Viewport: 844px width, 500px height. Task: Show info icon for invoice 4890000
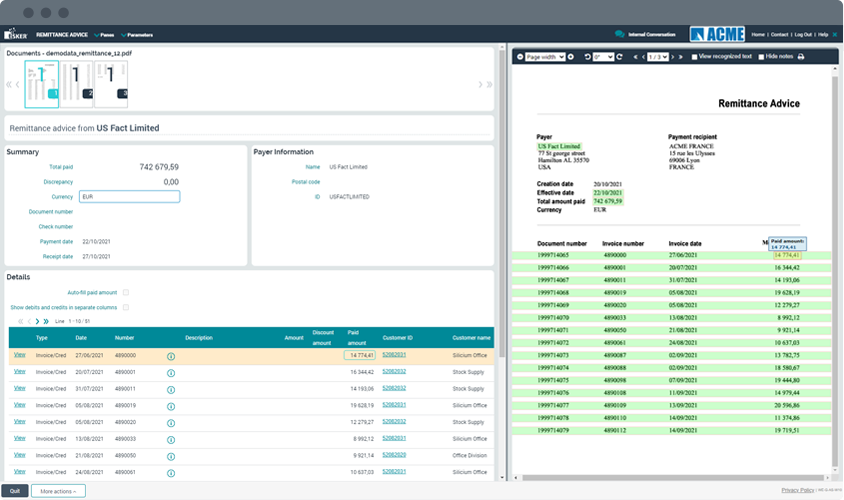pos(171,356)
